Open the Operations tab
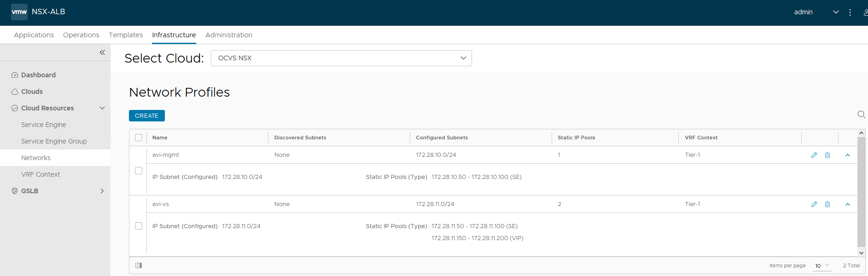 coord(81,35)
